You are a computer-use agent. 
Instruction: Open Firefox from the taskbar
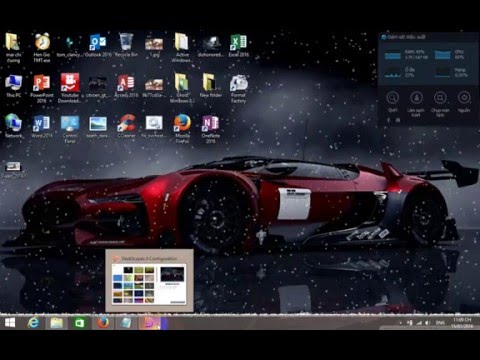(103, 323)
